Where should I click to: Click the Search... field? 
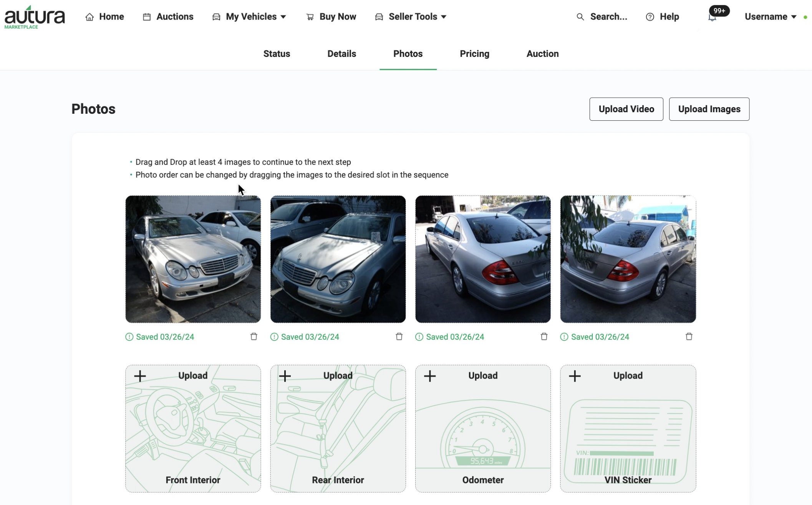pos(608,17)
